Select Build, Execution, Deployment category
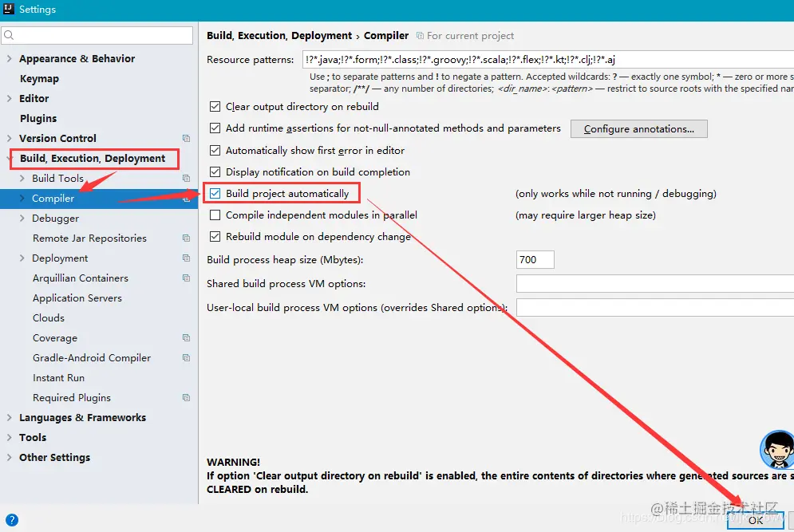This screenshot has width=794, height=532. coord(93,159)
